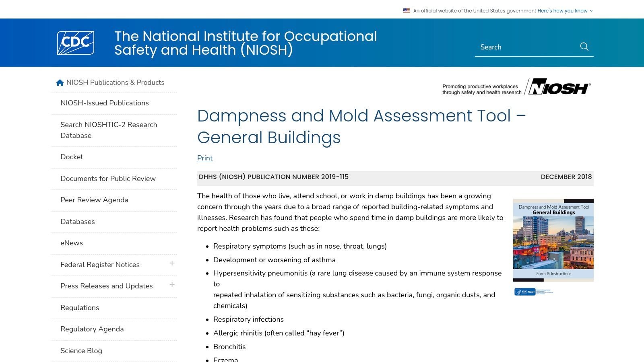Open the Science Blog page
This screenshot has width=644, height=362.
point(81,350)
